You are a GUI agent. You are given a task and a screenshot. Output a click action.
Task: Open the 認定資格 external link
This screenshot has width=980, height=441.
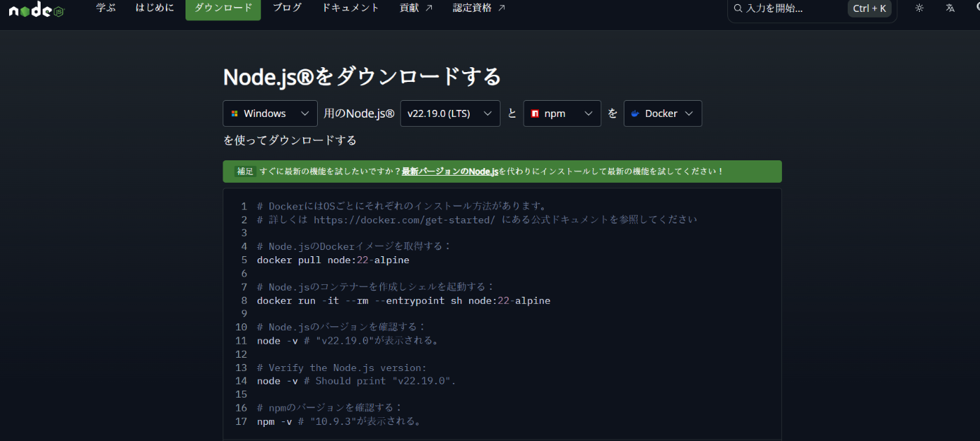coord(479,8)
